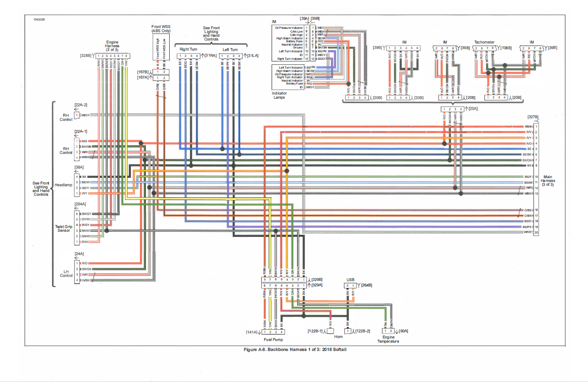Select connector reference [327B]
Screen dimensions: 588x382
point(533,117)
